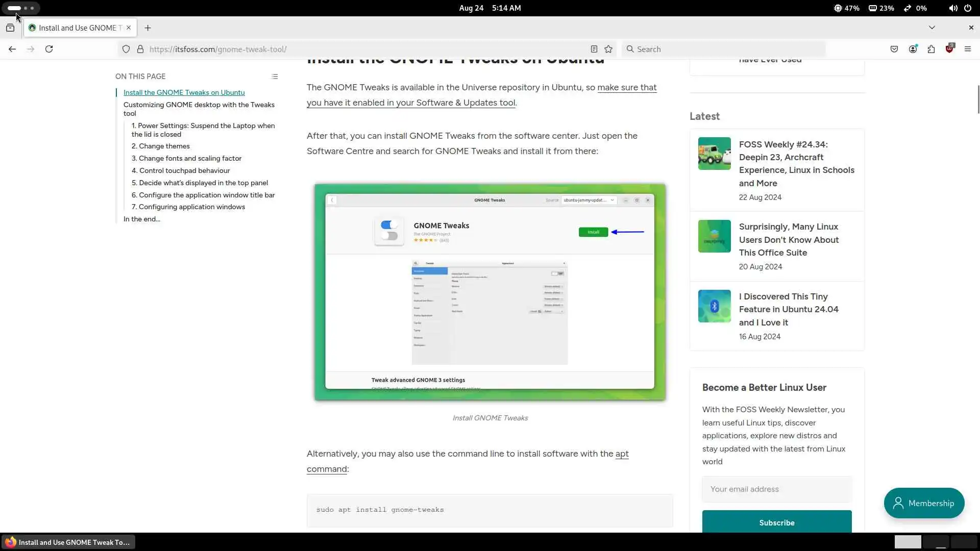The image size is (980, 551).
Task: Open a new browser tab
Action: point(148,28)
